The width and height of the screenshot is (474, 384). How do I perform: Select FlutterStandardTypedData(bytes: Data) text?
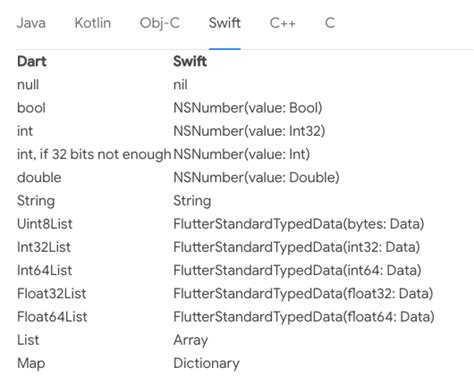[x=299, y=224]
